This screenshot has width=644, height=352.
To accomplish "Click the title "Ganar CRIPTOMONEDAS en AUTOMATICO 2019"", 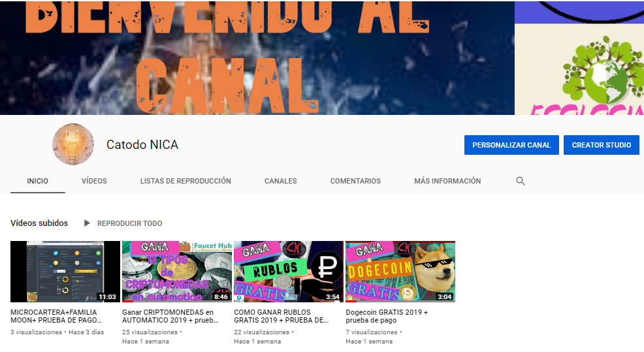I will [170, 316].
